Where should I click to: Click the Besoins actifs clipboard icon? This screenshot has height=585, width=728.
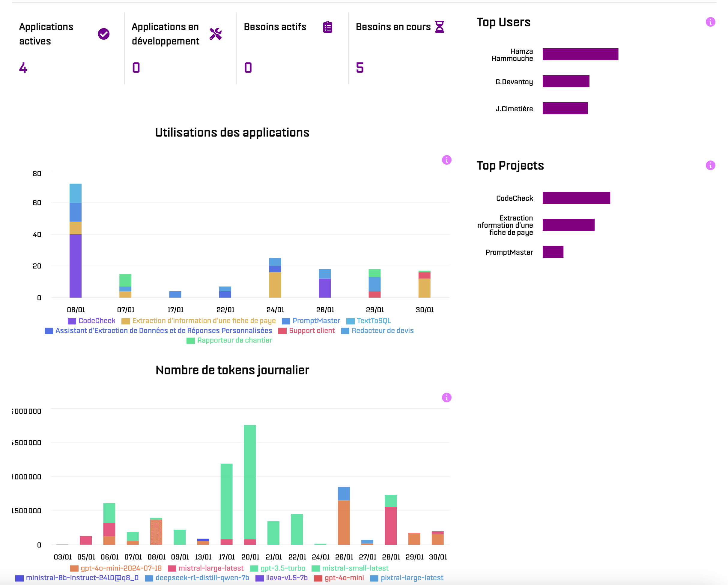click(x=327, y=27)
